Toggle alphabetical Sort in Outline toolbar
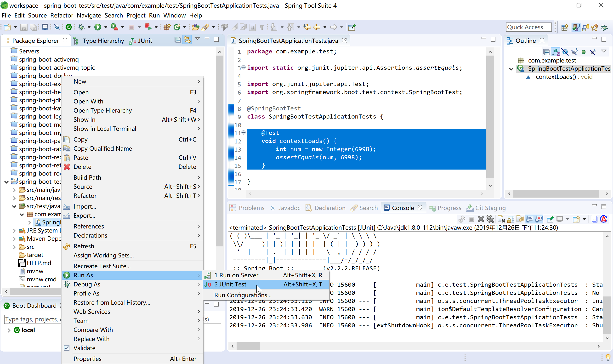The height and width of the screenshot is (364, 613). pyautogui.click(x=556, y=52)
